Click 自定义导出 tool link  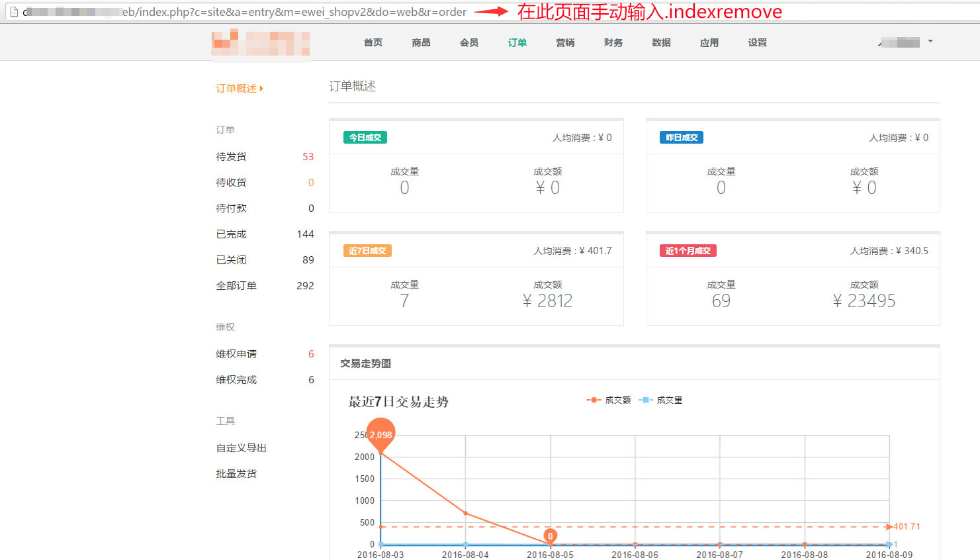(x=241, y=448)
